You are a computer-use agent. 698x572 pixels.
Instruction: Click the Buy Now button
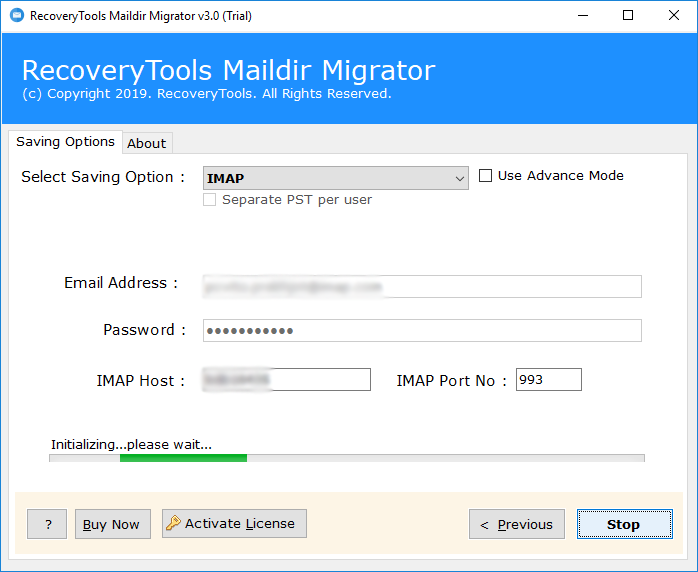point(113,524)
